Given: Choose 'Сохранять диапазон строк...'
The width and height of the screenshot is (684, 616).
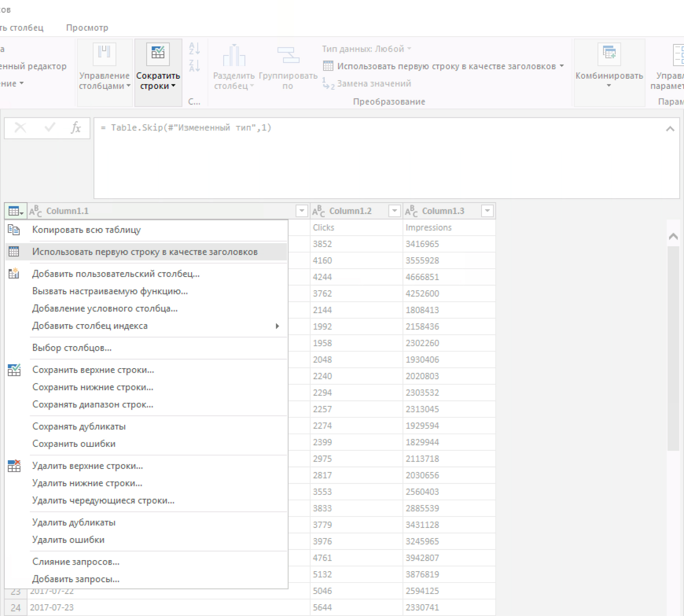Looking at the screenshot, I should 146,405.
